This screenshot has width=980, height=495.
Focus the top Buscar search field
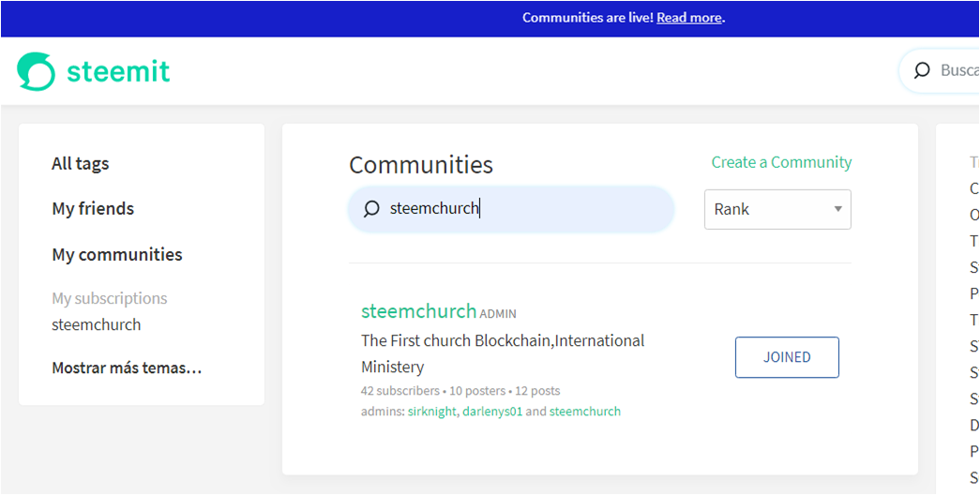tap(939, 70)
